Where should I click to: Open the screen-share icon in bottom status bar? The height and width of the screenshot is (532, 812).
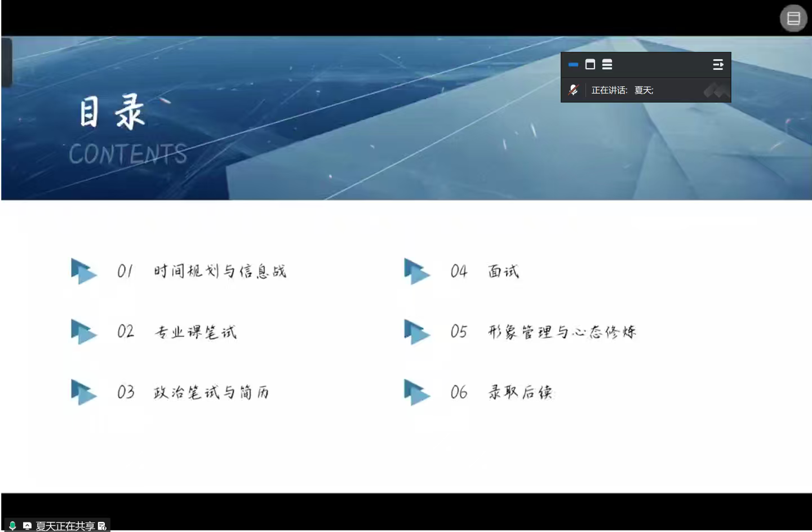tap(27, 526)
